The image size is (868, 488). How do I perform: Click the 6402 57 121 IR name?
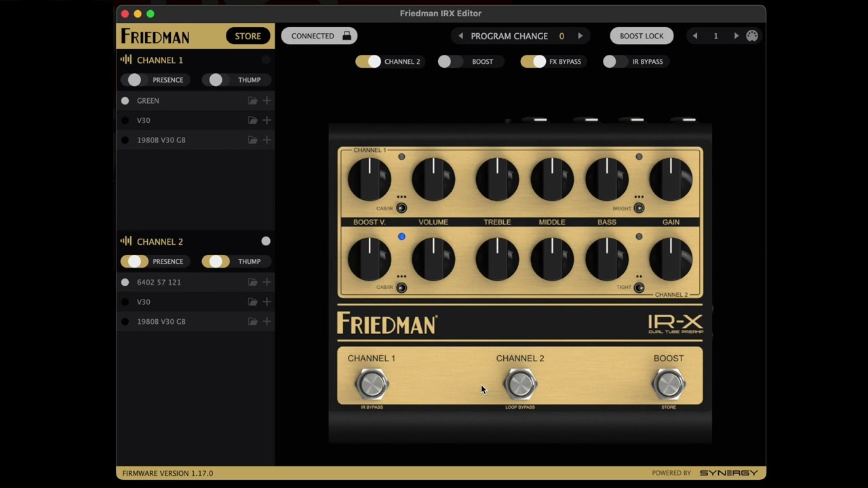point(159,282)
